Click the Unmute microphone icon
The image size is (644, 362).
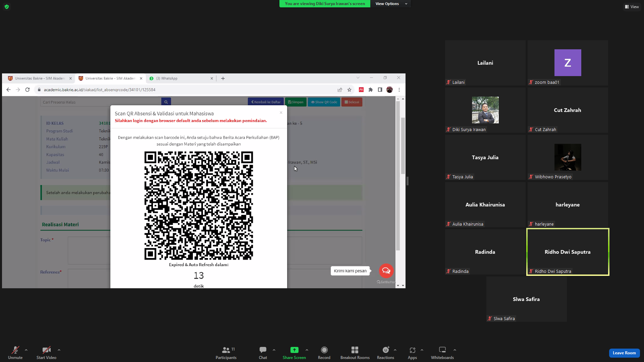point(15,350)
